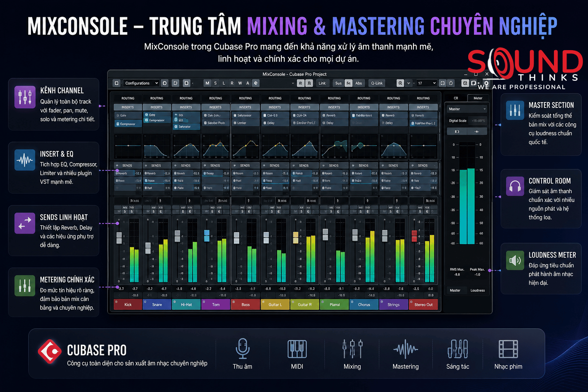
Task: Click the Control Room headphones icon
Action: [x=515, y=186]
